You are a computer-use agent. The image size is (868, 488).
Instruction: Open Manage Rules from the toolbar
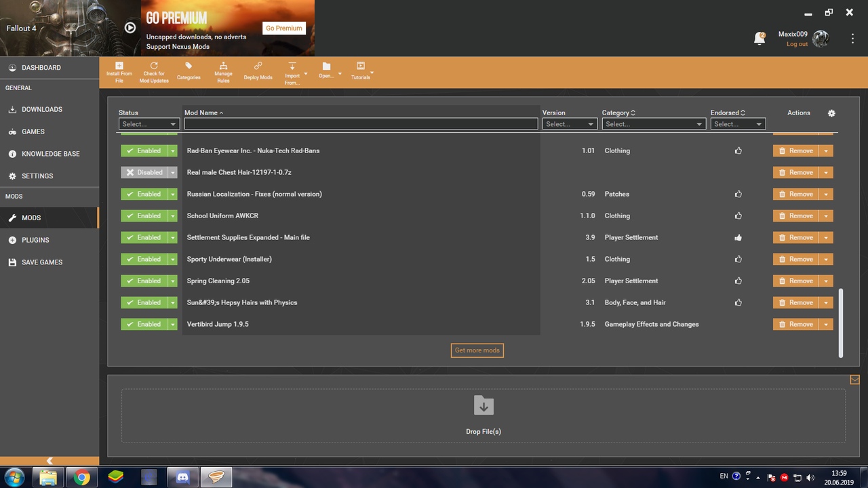pos(223,66)
